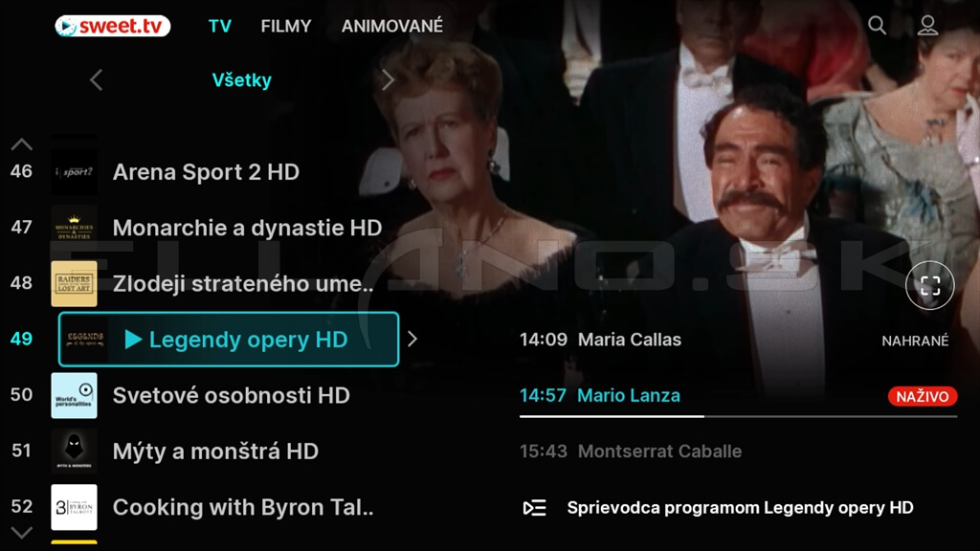This screenshot has height=551, width=980.
Task: Move channel list down with chevron
Action: 21,533
